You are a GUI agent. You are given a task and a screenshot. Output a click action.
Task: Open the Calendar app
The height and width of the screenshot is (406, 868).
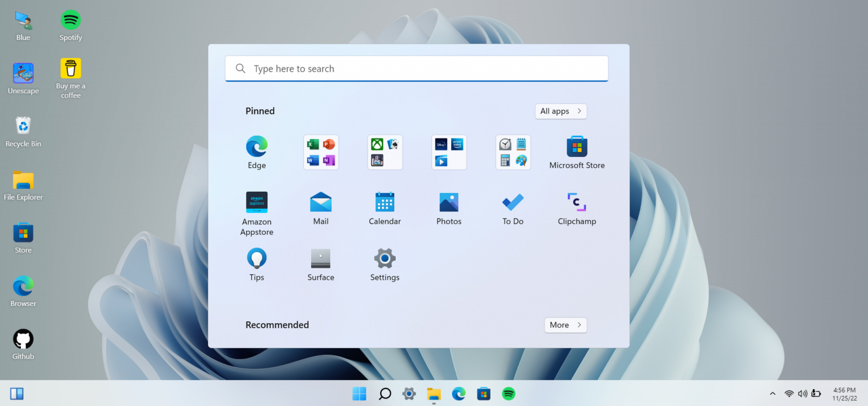click(x=385, y=208)
